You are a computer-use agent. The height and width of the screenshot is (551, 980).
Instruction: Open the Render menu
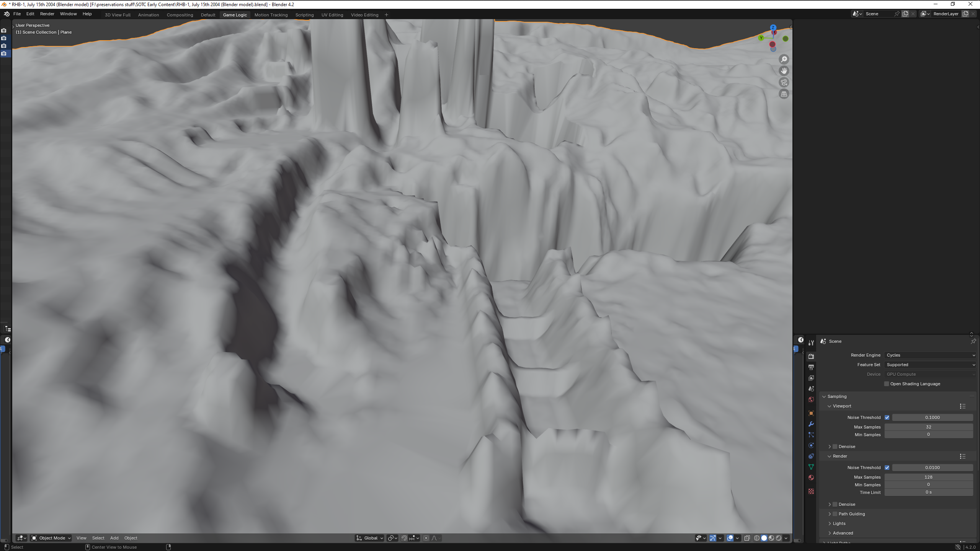[x=47, y=14]
